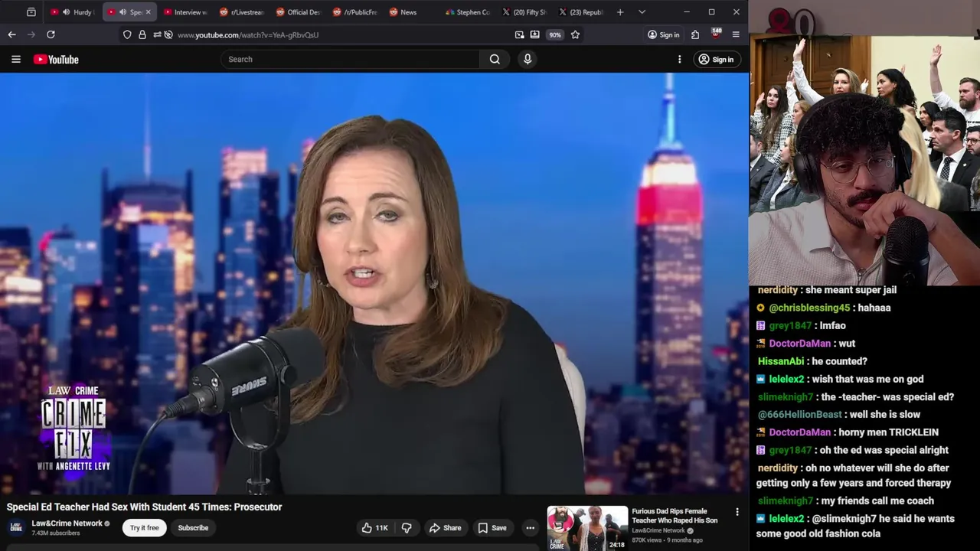Open the extensions puzzle icon

[x=695, y=34]
